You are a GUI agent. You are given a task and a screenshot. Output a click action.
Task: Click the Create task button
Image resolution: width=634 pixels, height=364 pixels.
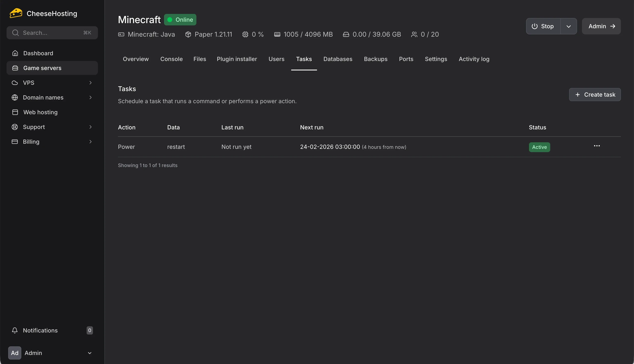click(x=595, y=95)
